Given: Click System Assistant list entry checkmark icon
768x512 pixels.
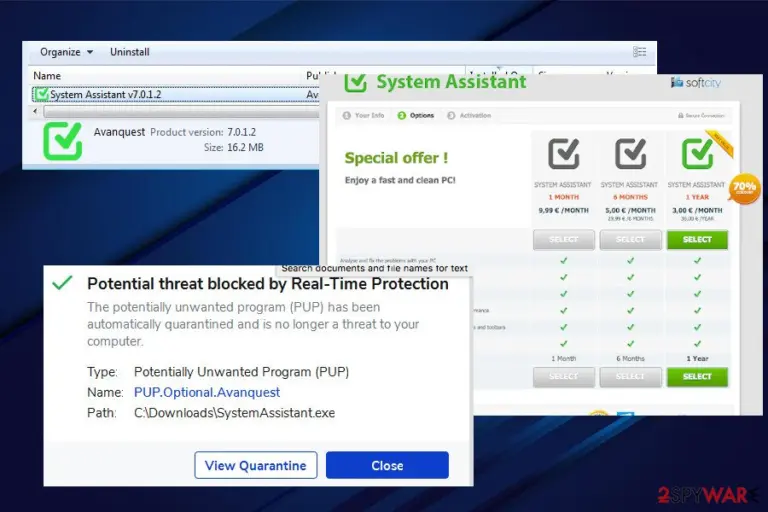Looking at the screenshot, I should pos(41,94).
